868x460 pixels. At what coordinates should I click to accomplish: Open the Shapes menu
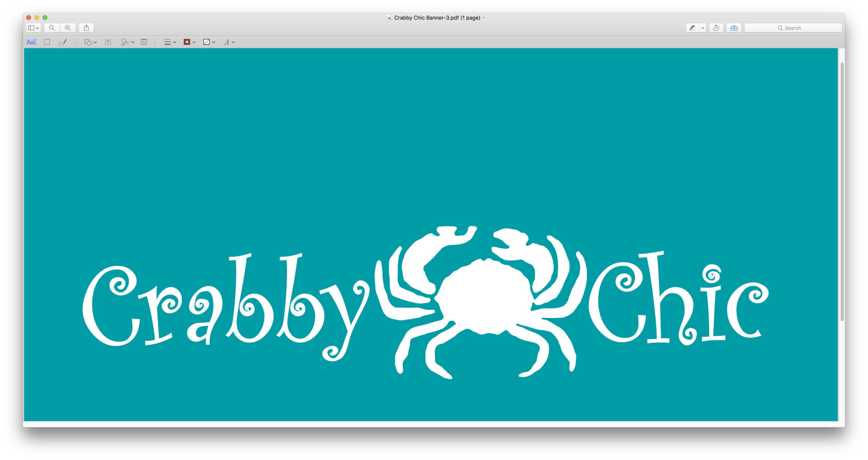[91, 42]
